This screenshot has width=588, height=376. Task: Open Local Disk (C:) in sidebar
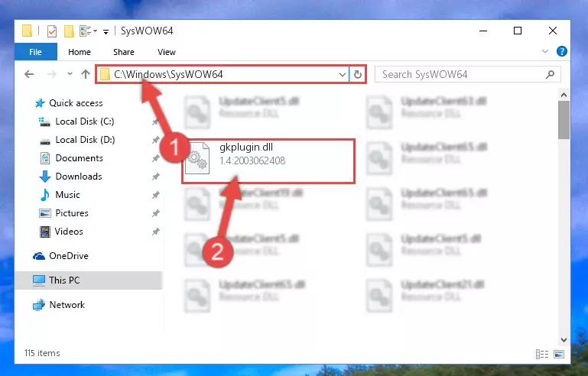pyautogui.click(x=85, y=121)
